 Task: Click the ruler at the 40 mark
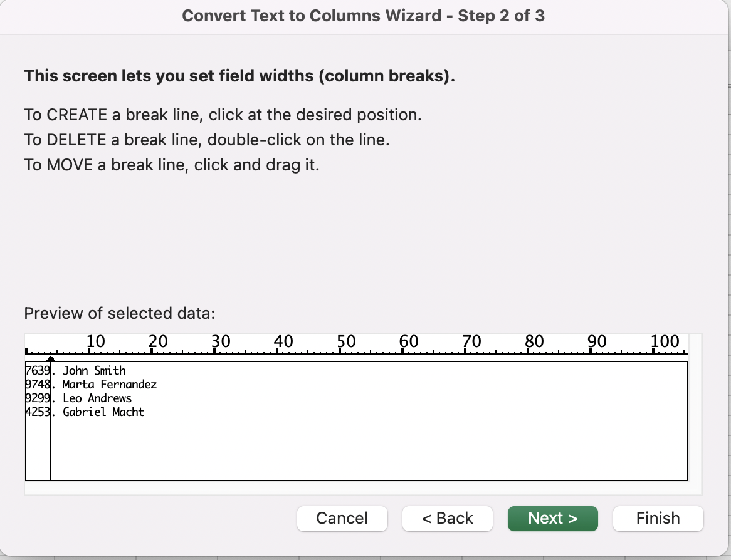tap(277, 350)
